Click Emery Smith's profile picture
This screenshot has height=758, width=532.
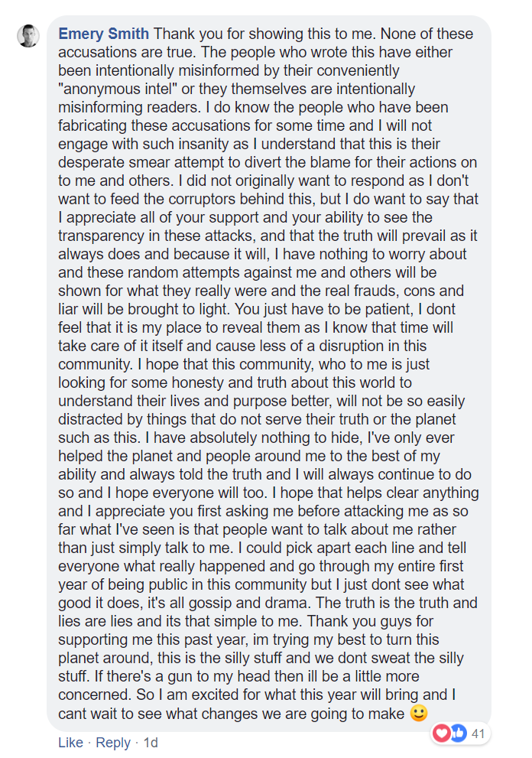coord(28,35)
